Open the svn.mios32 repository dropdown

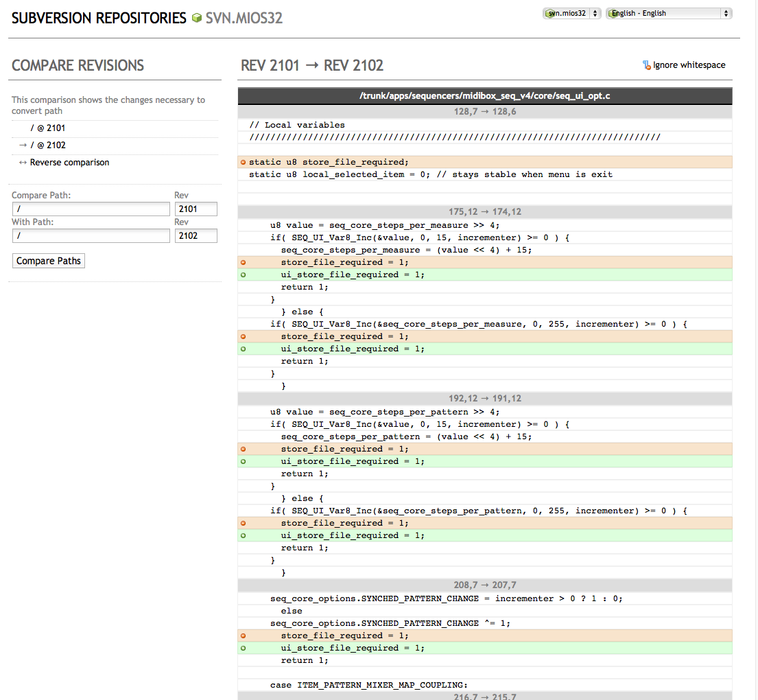tap(572, 13)
